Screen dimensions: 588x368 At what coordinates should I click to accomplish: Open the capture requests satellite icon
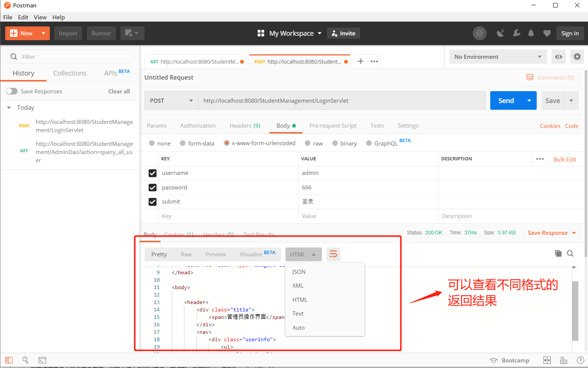[x=501, y=33]
